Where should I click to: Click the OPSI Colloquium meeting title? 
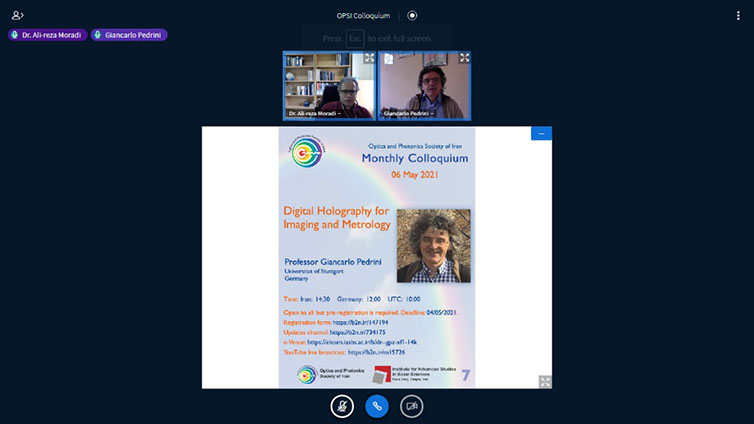363,15
